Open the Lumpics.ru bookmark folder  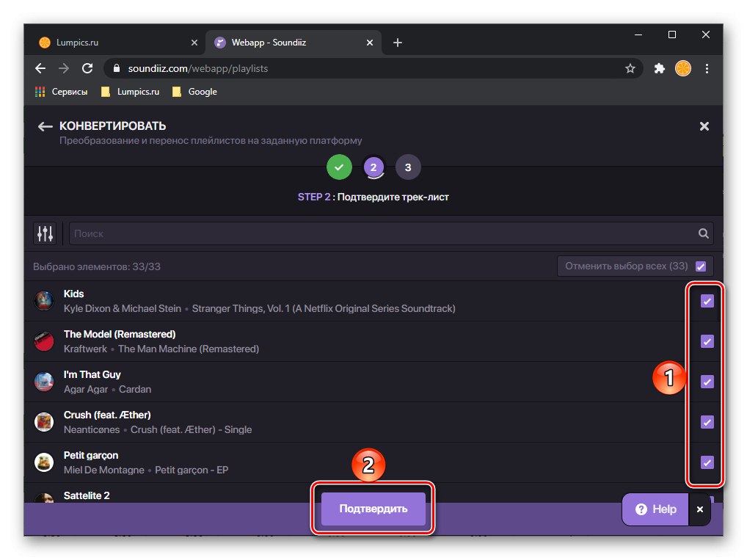click(130, 92)
